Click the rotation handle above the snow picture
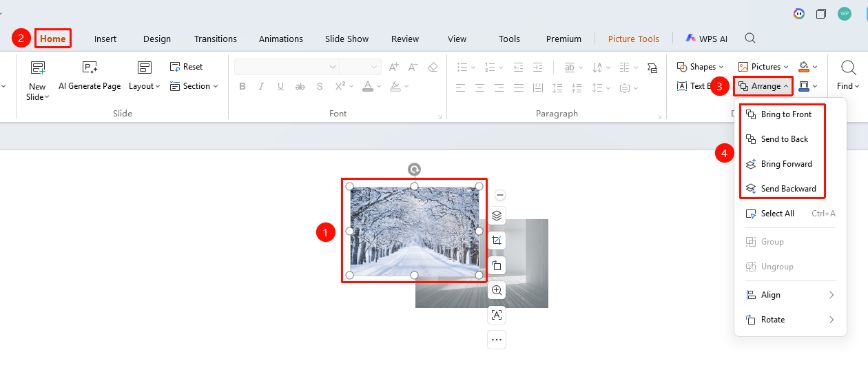 click(x=414, y=169)
